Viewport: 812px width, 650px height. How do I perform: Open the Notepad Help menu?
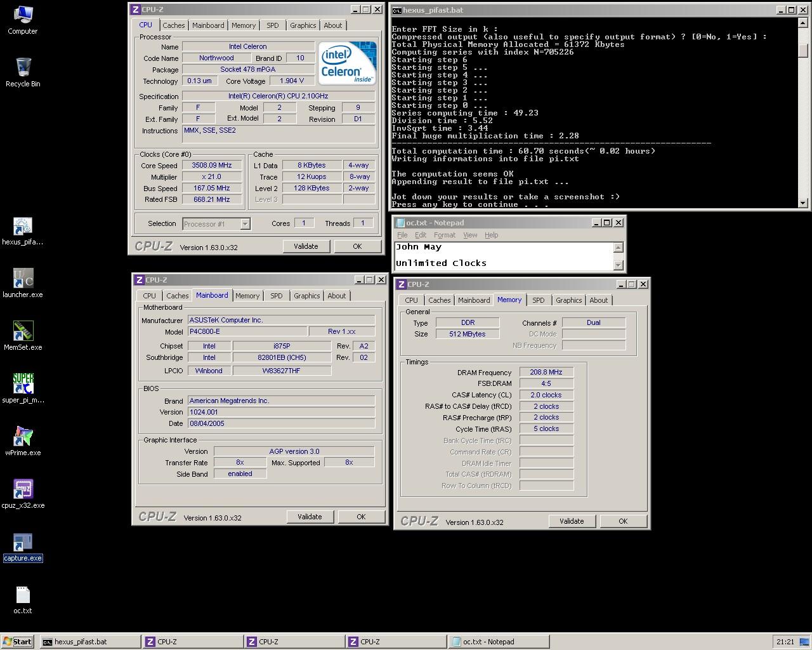[492, 235]
